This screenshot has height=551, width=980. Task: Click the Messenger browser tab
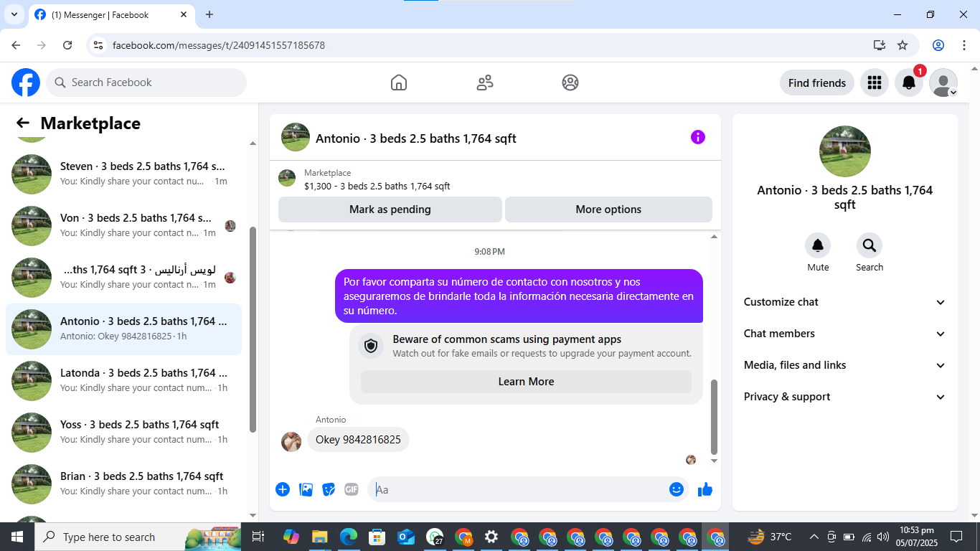coord(112,14)
